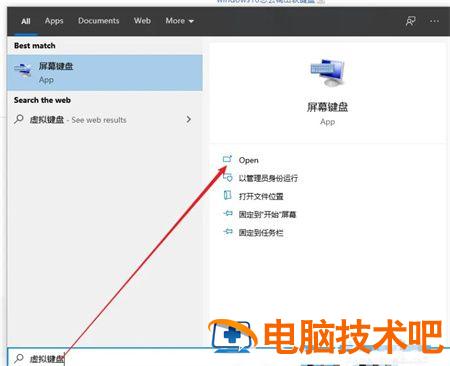Click the Open action icon
Screen dimensions: 450x366
point(227,159)
